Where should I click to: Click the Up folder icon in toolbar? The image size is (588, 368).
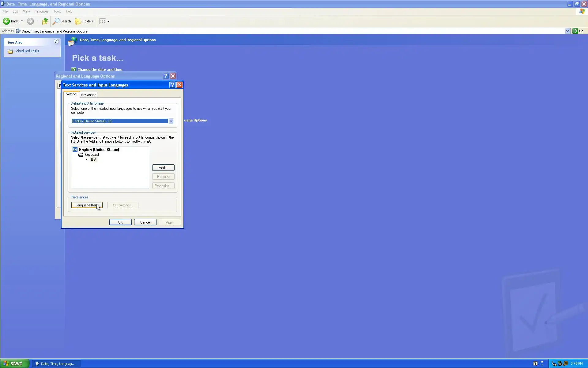pyautogui.click(x=45, y=21)
